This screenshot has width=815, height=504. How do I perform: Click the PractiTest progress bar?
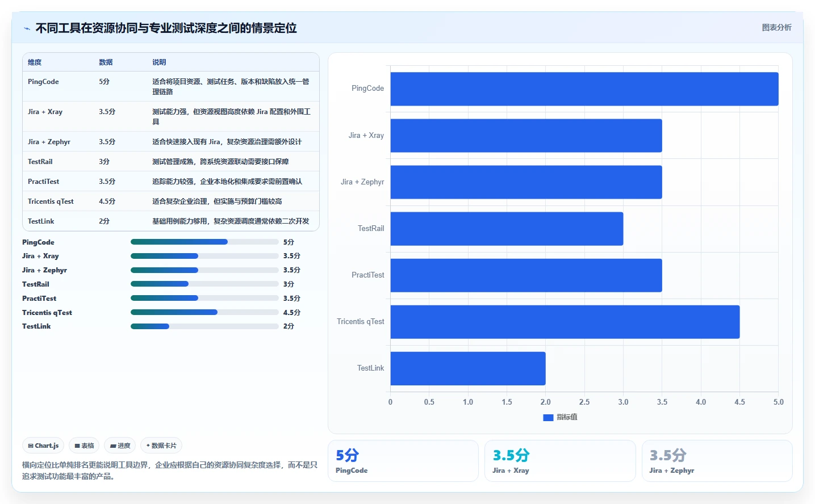(204, 298)
